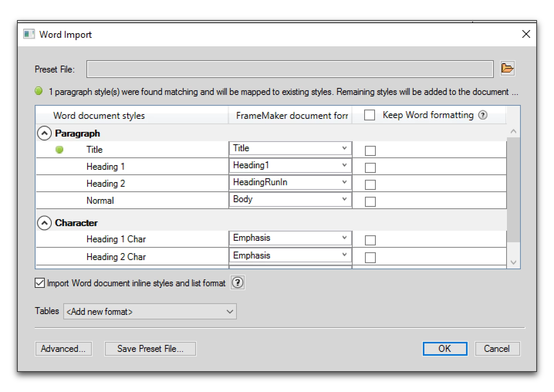Click the styles list scrollbar down arrow
Image resolution: width=554 pixels, height=392 pixels.
click(x=513, y=262)
